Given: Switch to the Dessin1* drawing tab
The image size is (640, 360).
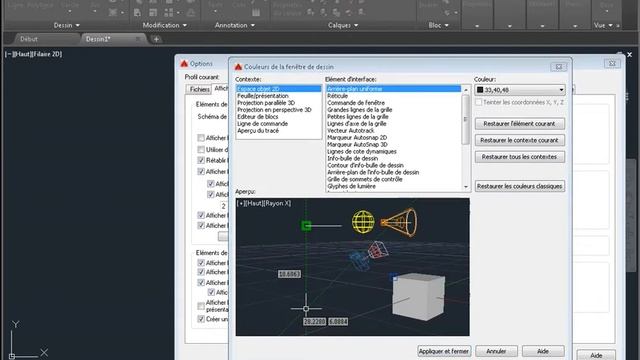Looking at the screenshot, I should pos(98,39).
